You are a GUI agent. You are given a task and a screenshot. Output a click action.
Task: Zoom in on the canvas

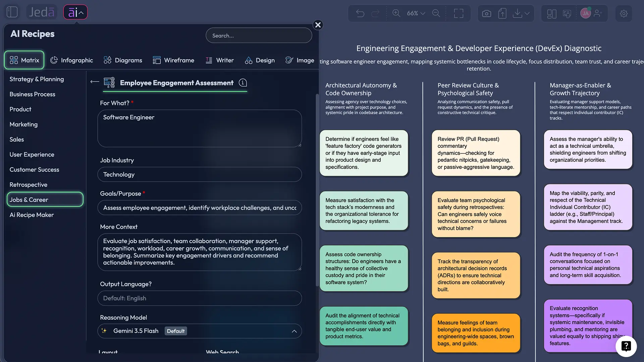coord(396,13)
